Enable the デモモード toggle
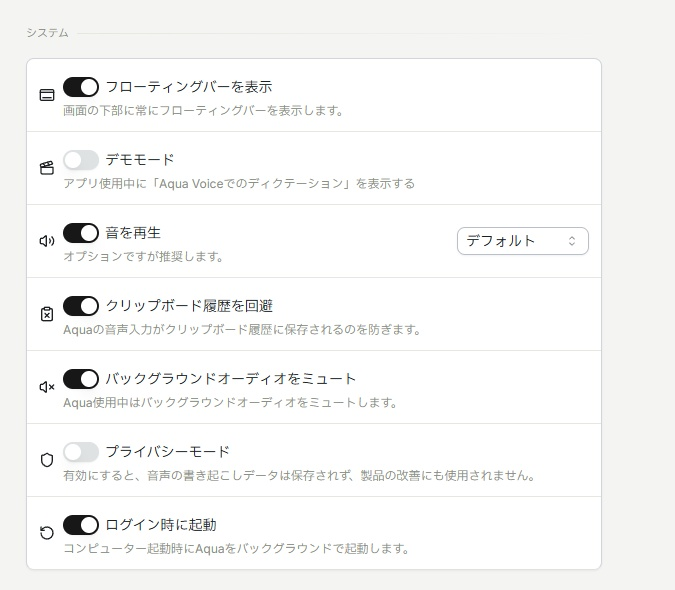The image size is (675, 590). pos(81,160)
